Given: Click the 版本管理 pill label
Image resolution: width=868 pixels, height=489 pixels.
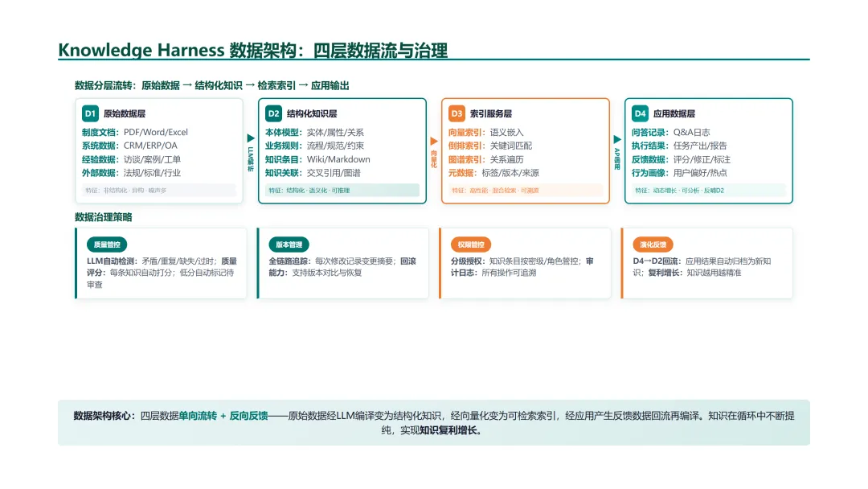Looking at the screenshot, I should [289, 244].
